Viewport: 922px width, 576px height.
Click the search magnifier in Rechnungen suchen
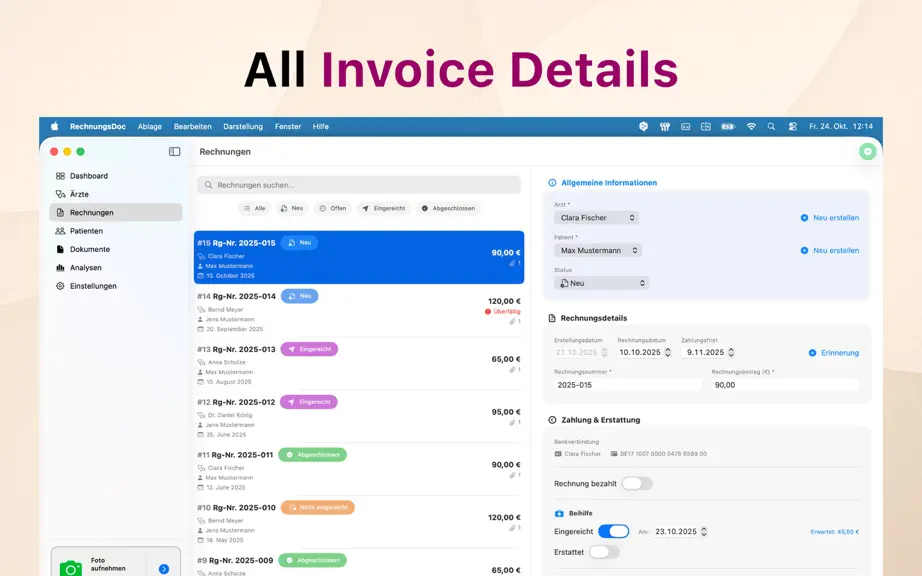[208, 185]
